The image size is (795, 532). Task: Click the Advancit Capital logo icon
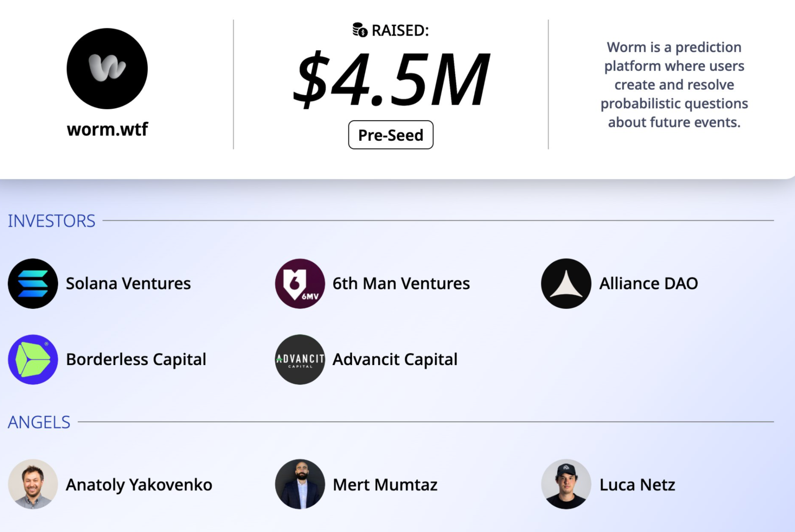300,360
